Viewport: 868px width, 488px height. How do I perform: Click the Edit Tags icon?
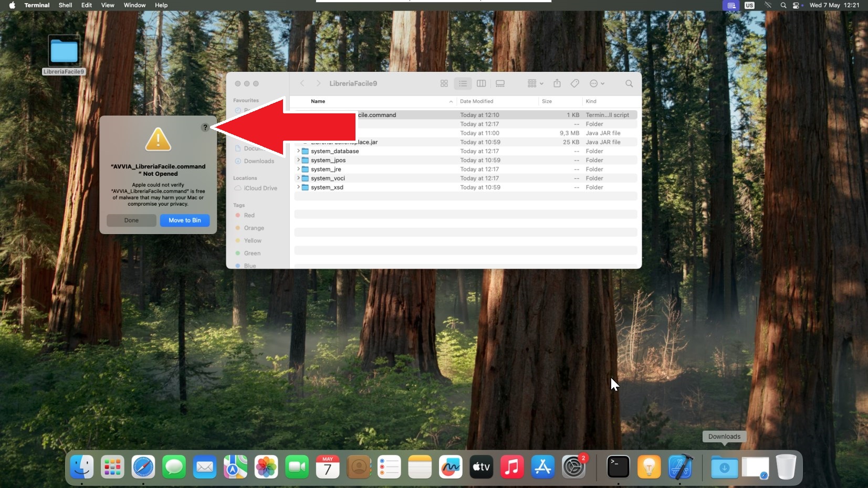(x=575, y=83)
